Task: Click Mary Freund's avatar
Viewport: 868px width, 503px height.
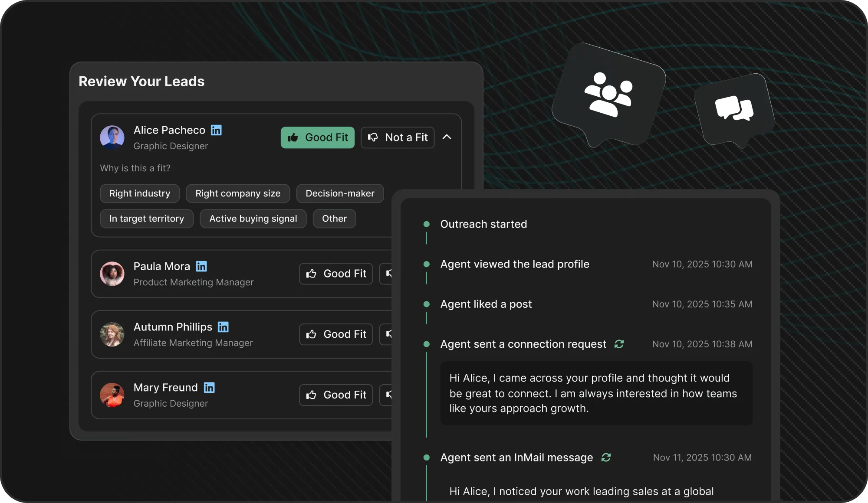Action: click(x=112, y=395)
